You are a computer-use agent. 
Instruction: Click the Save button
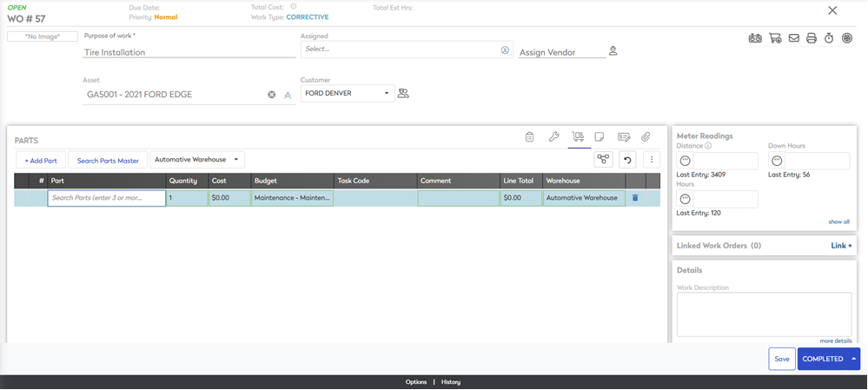[x=781, y=359]
